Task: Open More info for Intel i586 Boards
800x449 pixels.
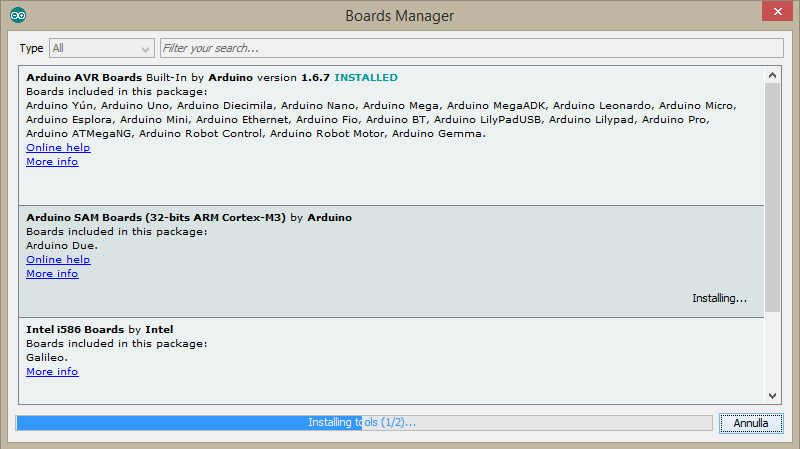Action: pyautogui.click(x=52, y=371)
